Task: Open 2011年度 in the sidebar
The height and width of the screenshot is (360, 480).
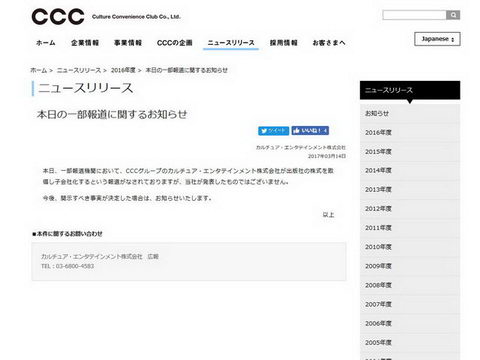Action: coord(410,228)
